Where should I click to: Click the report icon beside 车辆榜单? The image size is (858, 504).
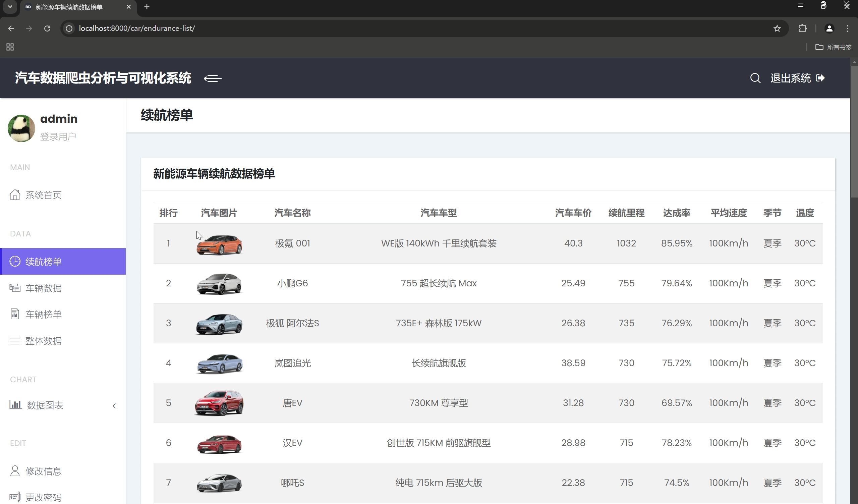15,314
